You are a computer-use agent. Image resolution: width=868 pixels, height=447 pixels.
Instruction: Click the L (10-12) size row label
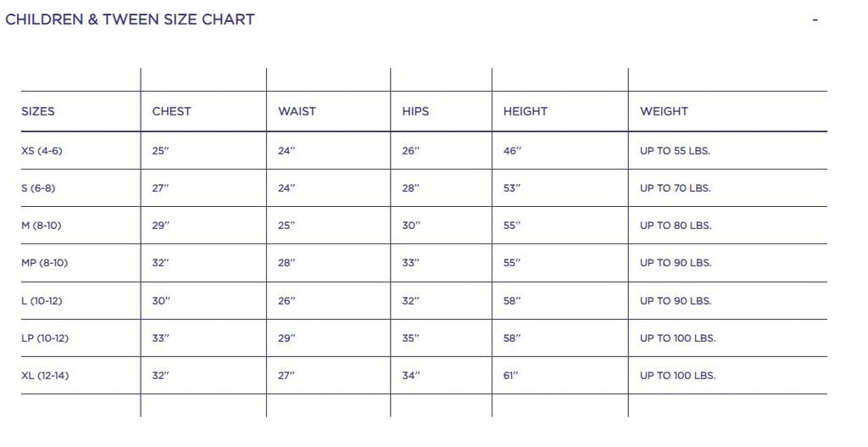pyautogui.click(x=42, y=301)
